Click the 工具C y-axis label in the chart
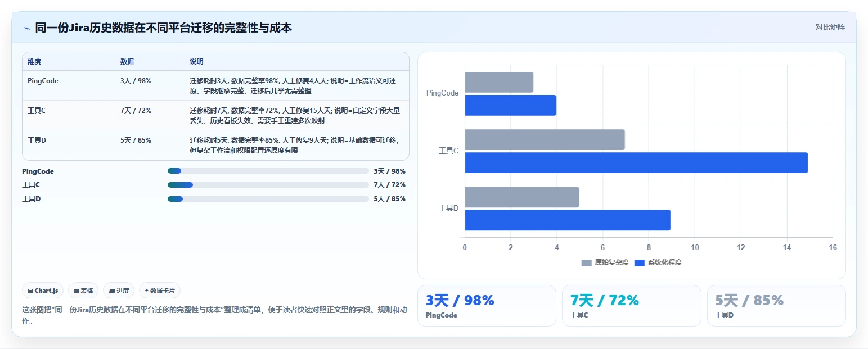 (x=449, y=151)
